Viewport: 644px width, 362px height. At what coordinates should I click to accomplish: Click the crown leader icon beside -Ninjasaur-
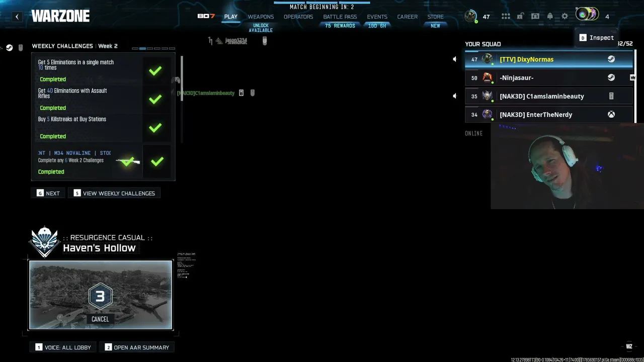(632, 77)
